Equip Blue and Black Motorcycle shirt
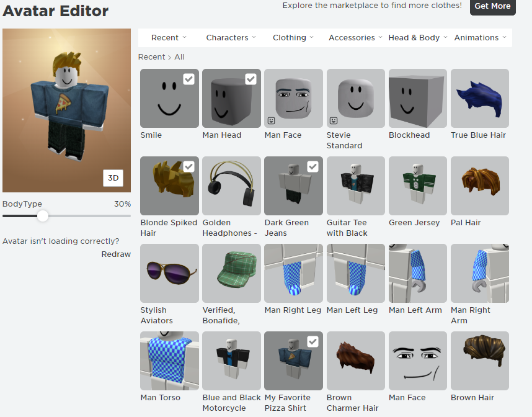This screenshot has width=532, height=417. tap(231, 361)
